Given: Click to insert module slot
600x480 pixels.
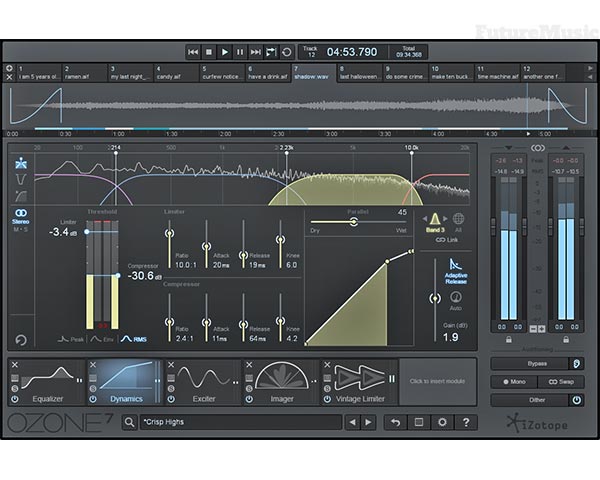Looking at the screenshot, I should coord(437,381).
